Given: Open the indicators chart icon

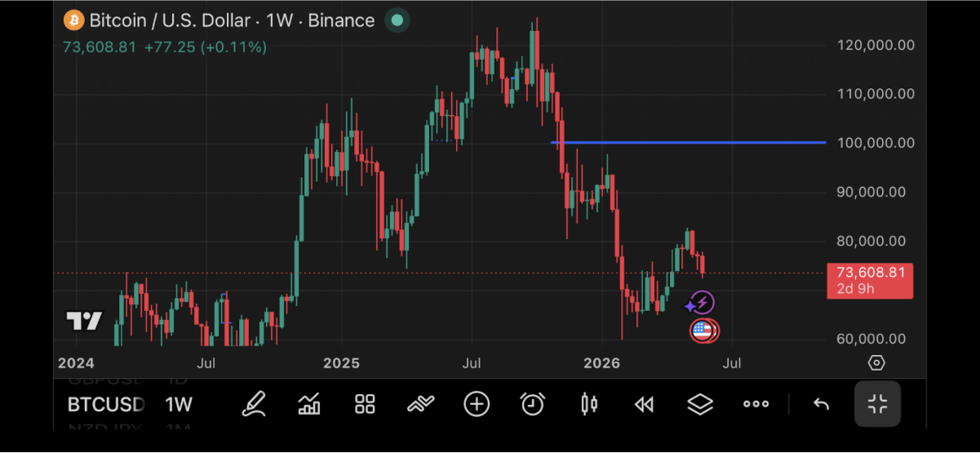Looking at the screenshot, I should (309, 403).
